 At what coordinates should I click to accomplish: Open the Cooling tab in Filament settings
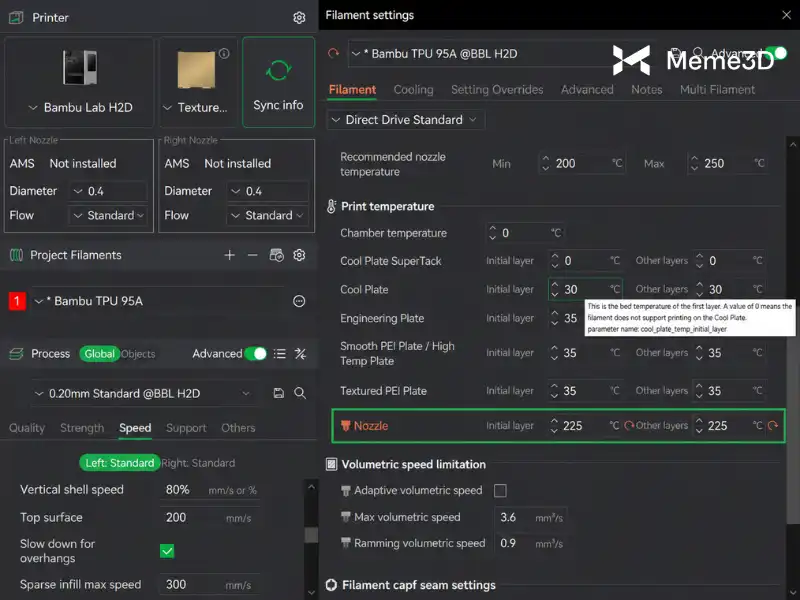point(413,90)
